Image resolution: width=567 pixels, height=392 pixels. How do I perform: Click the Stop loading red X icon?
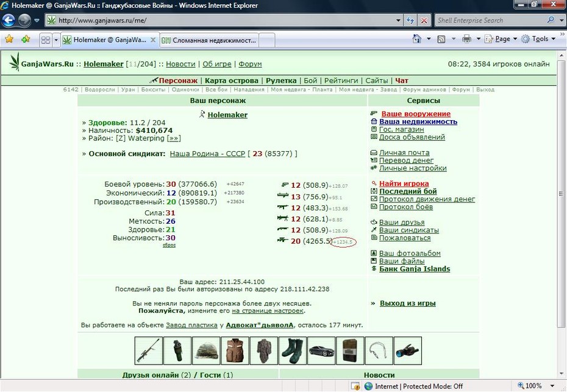(424, 20)
